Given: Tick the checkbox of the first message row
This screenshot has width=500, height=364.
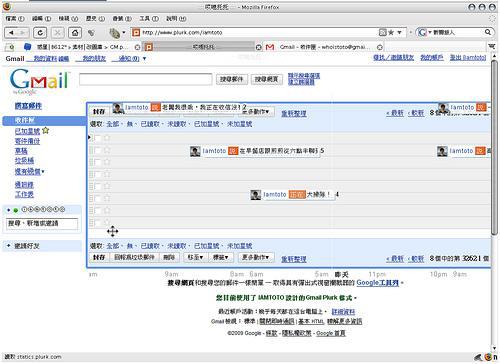Looking at the screenshot, I should pyautogui.click(x=98, y=138).
